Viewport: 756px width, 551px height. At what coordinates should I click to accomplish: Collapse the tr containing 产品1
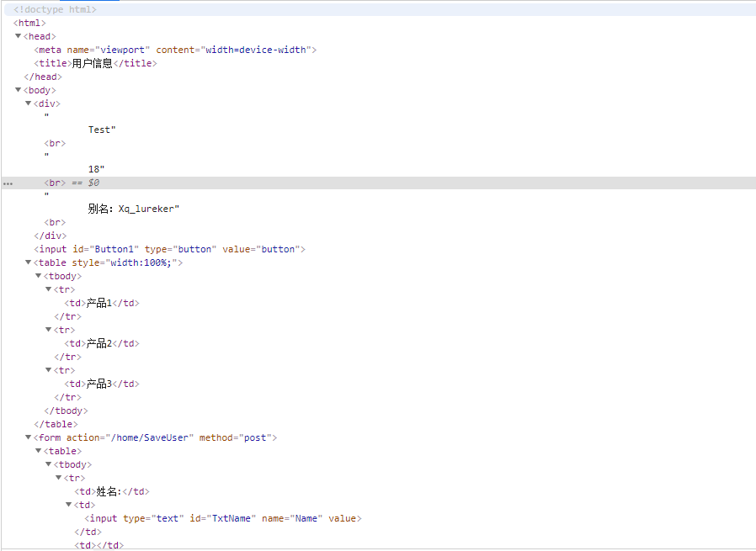(x=48, y=289)
